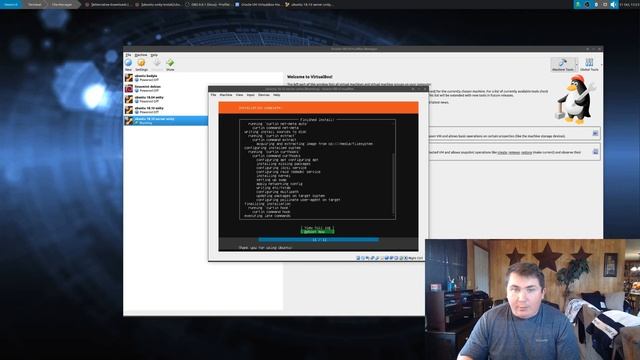Switch to the ubuntu 18.10 server taskbar entry
This screenshot has width=640, height=360.
(x=310, y=4)
